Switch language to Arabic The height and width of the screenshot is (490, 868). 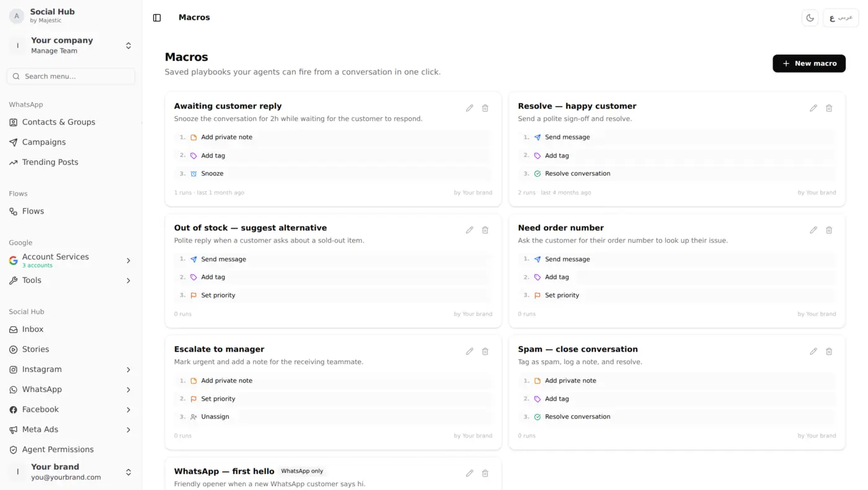point(841,18)
